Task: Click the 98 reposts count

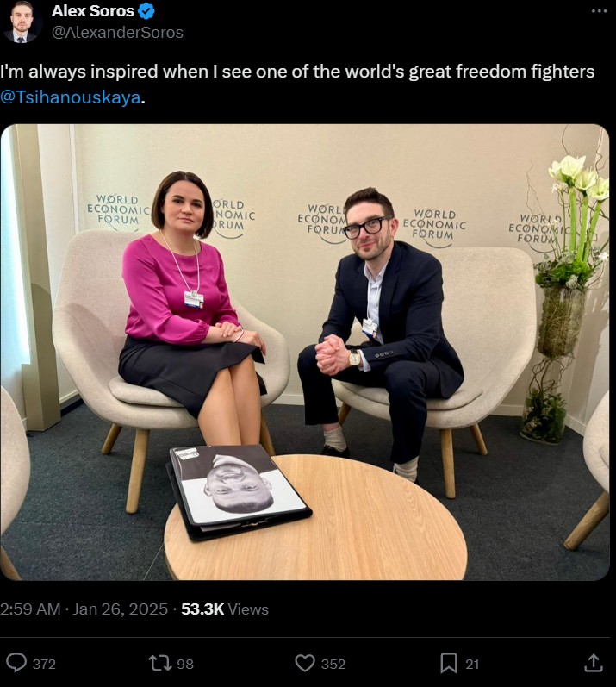Action: (x=184, y=664)
